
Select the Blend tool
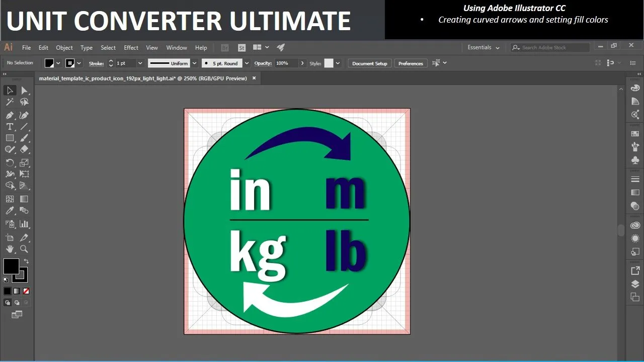pyautogui.click(x=24, y=211)
